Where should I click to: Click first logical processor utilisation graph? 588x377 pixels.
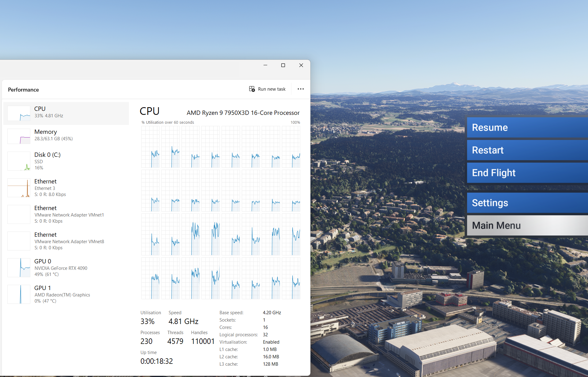[x=150, y=147]
